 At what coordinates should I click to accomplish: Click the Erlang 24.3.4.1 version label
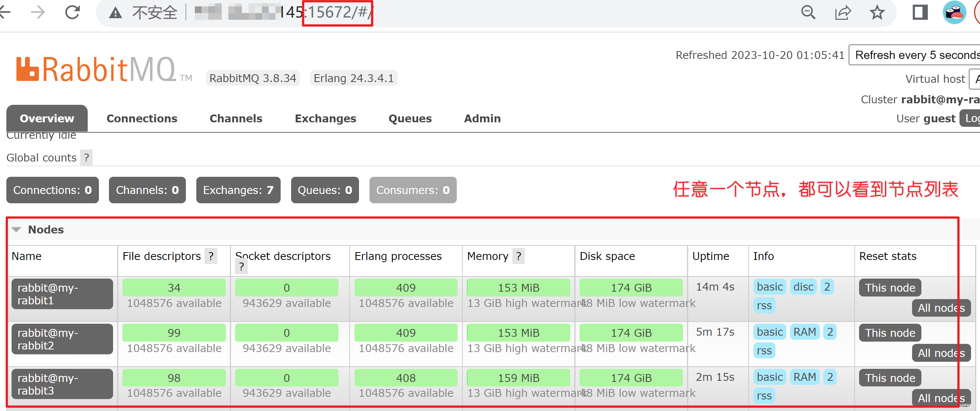pos(353,78)
